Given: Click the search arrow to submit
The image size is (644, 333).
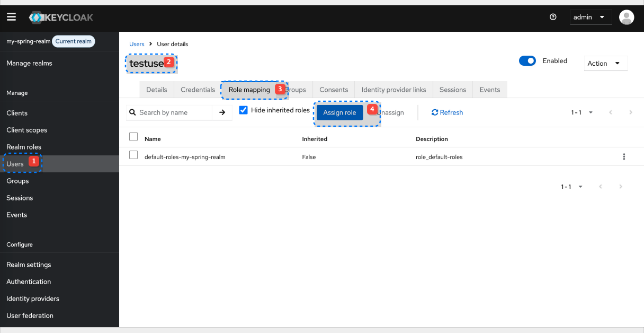Looking at the screenshot, I should point(222,112).
